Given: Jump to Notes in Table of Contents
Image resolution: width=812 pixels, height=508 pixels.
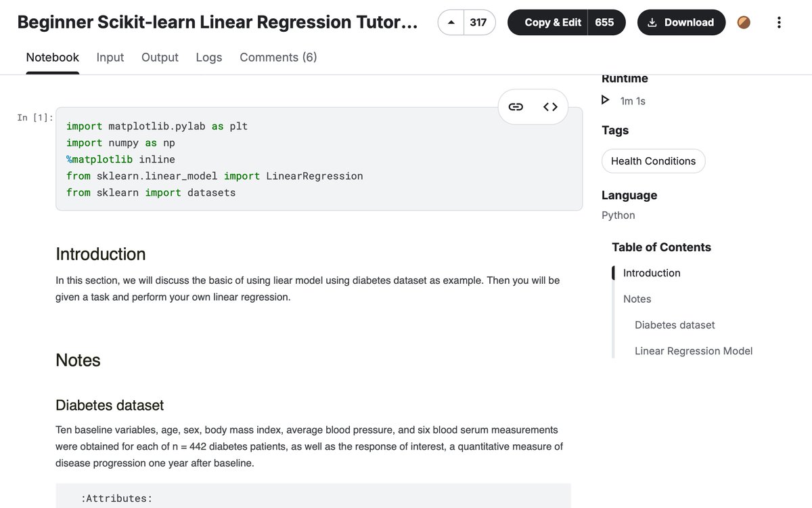Looking at the screenshot, I should pos(637,299).
